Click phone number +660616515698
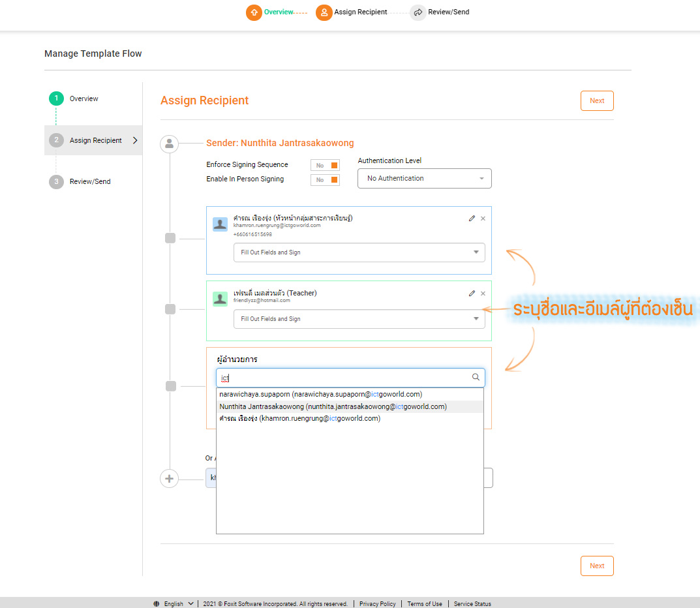The width and height of the screenshot is (700, 608). pos(252,234)
